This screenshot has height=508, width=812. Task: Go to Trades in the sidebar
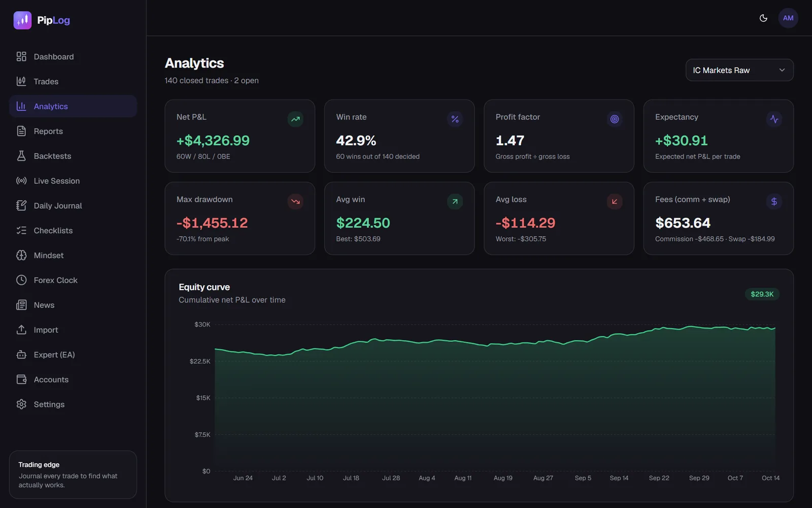tap(73, 81)
